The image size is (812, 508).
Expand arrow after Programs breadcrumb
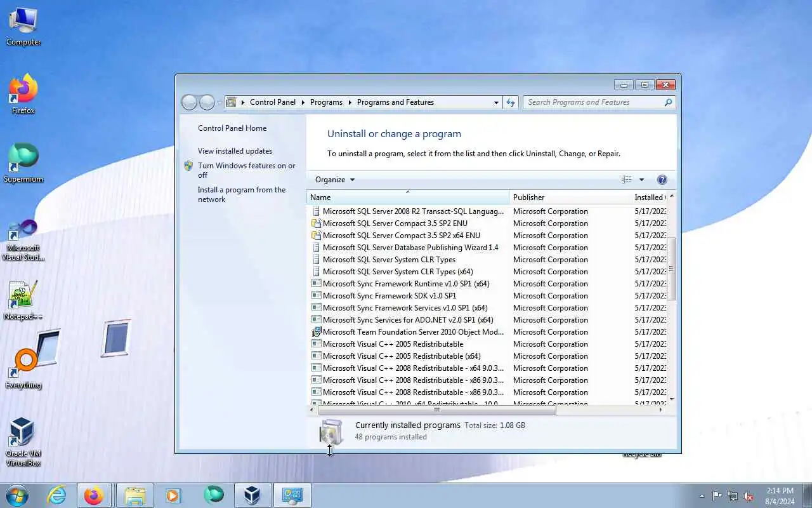(x=350, y=102)
